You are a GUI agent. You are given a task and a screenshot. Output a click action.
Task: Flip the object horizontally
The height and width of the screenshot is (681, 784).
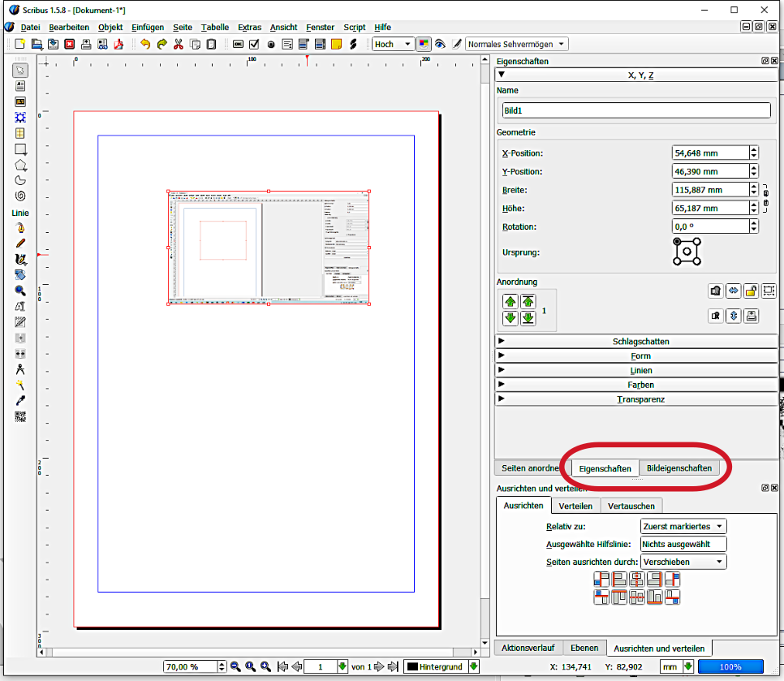[x=734, y=291]
